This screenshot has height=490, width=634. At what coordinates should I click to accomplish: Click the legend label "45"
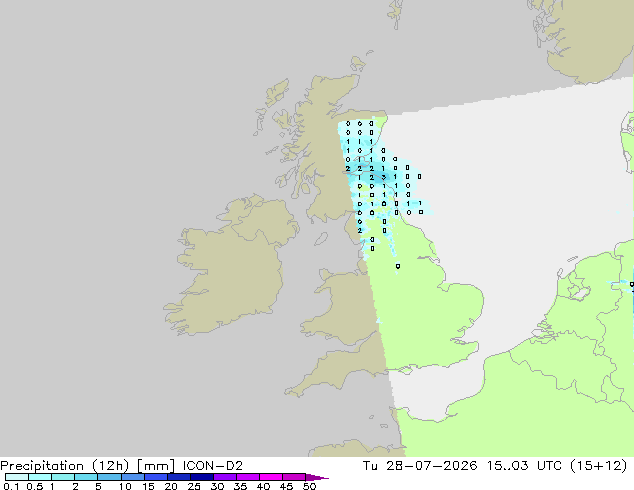(x=286, y=486)
